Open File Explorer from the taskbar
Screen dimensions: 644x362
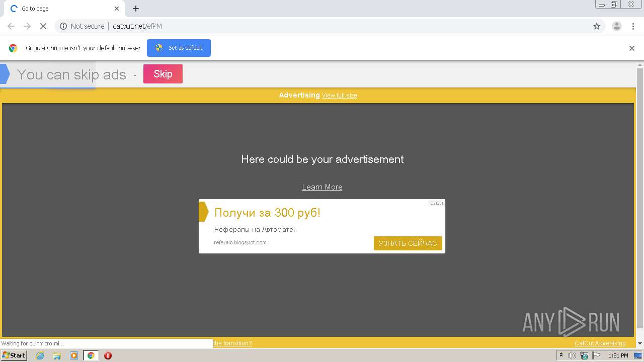57,355
